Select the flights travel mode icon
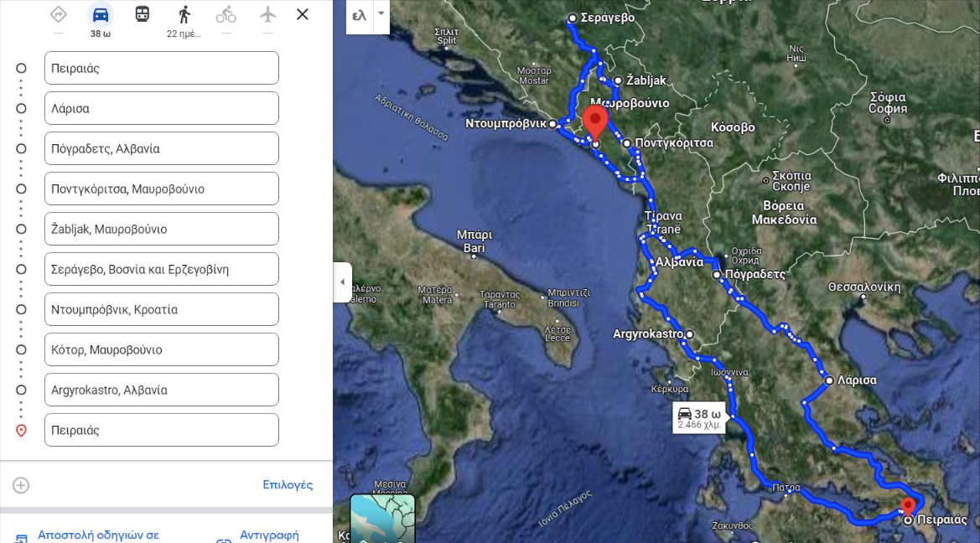 click(x=267, y=14)
